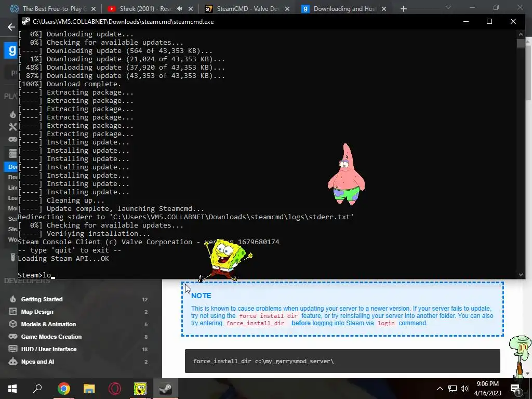Click the screen icon beside HUD / User Interface

[13, 349]
